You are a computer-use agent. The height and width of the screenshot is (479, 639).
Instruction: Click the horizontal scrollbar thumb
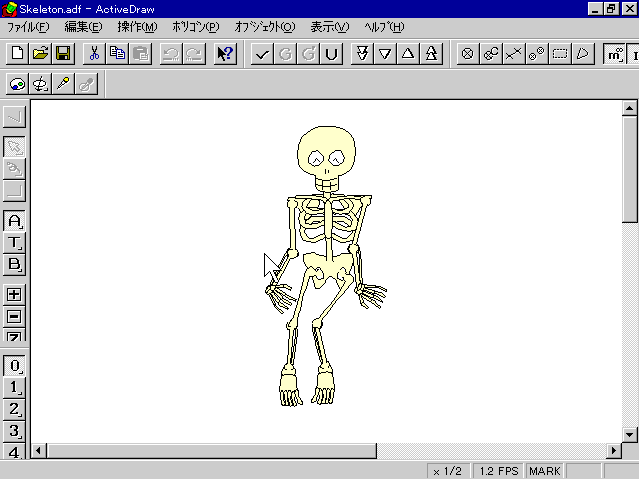[212, 451]
